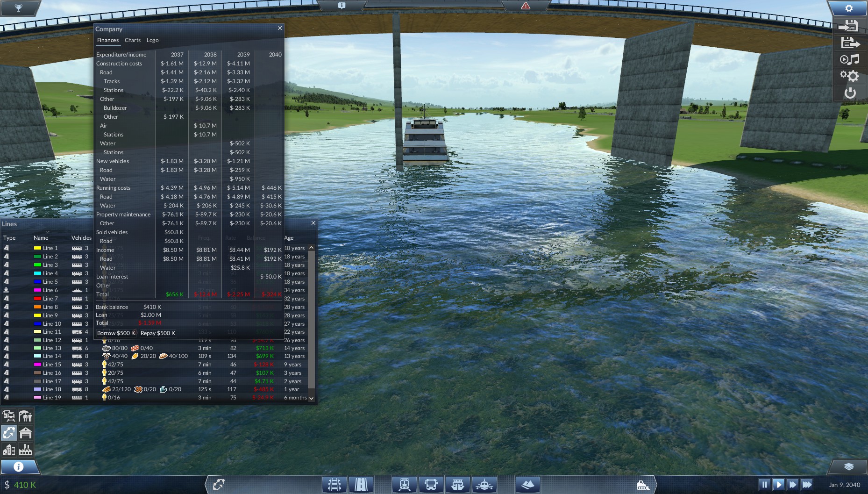The height and width of the screenshot is (494, 868).
Task: Open the ship and harbor build menu
Action: 457,485
